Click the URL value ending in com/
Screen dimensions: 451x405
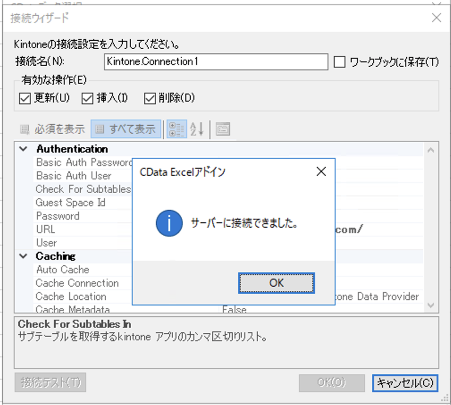tap(349, 229)
